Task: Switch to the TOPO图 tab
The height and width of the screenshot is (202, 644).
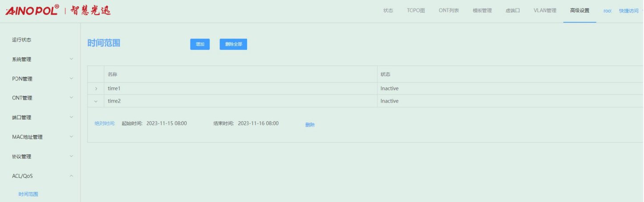Action: (416, 11)
